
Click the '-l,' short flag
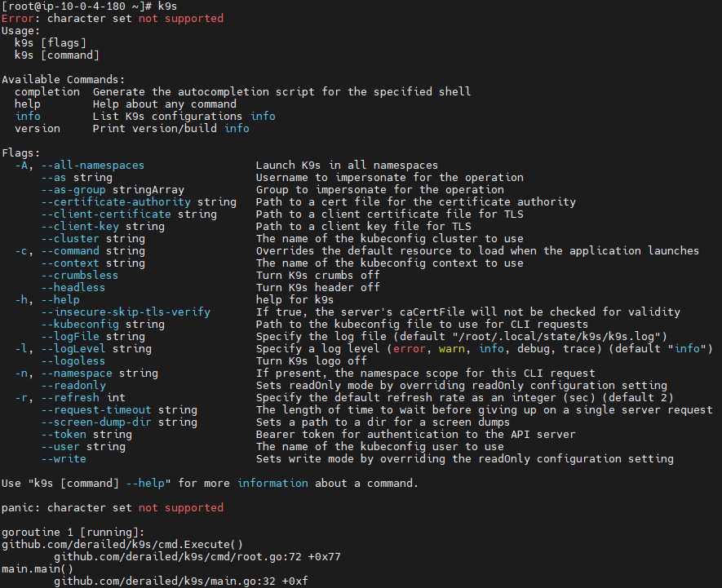(x=24, y=348)
